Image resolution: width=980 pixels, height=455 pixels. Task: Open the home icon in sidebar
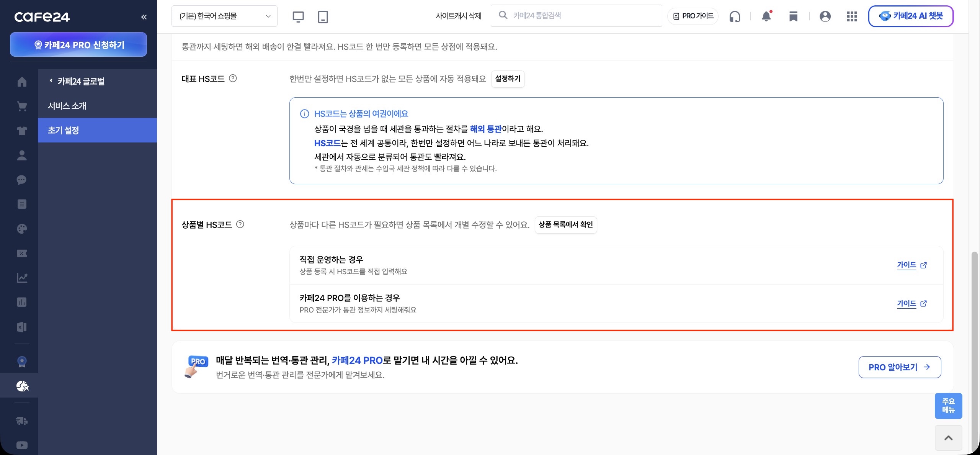pos(22,82)
